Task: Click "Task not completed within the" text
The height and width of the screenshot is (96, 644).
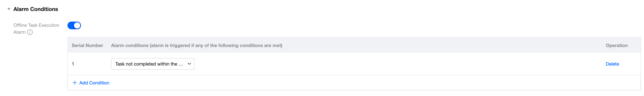Action: click(146, 64)
